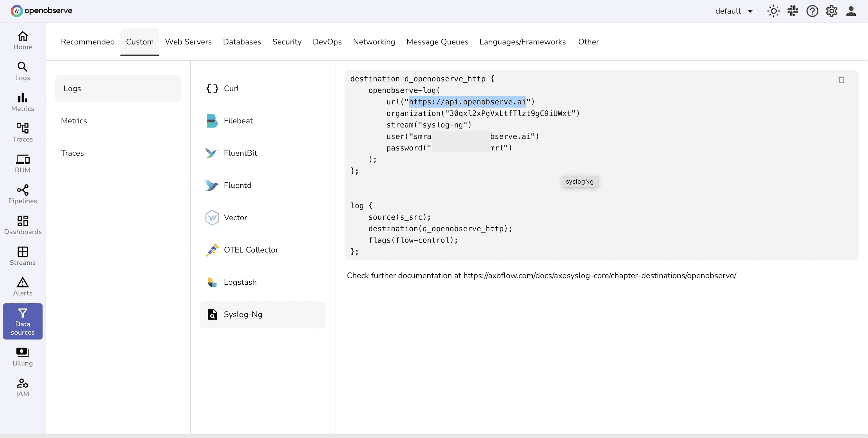Click the highlighted api.openobserve.ai URL text
This screenshot has width=868, height=438.
[467, 102]
